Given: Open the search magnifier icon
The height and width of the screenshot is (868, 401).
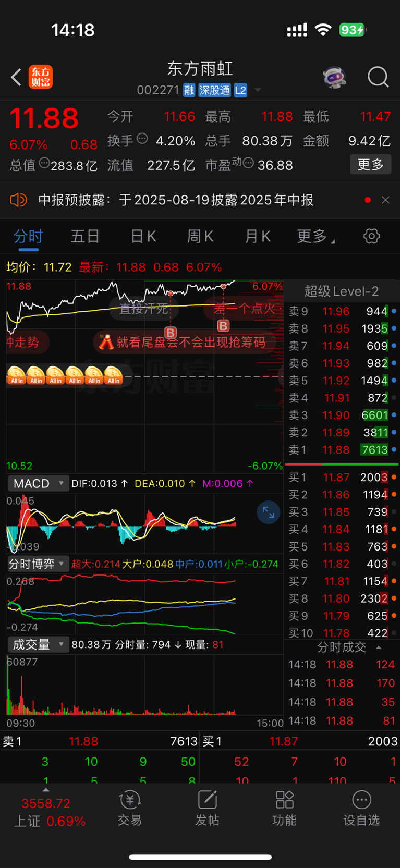Looking at the screenshot, I should click(x=378, y=77).
